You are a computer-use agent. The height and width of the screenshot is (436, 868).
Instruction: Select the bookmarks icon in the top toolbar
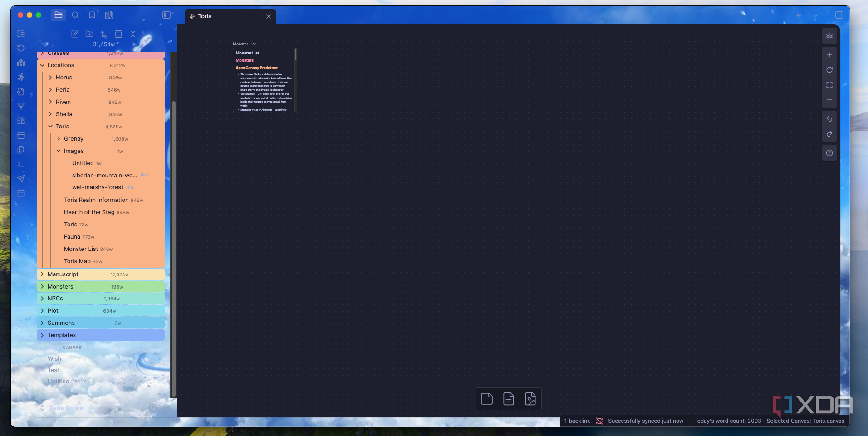(x=92, y=15)
